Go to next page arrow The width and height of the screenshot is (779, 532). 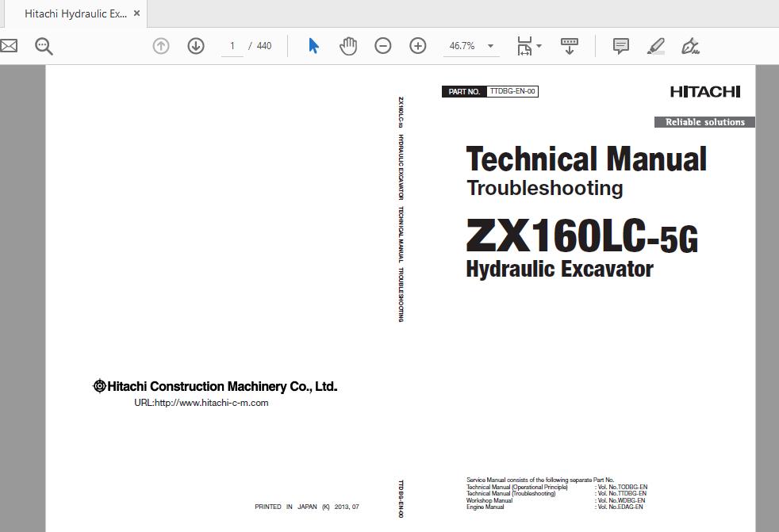(196, 46)
